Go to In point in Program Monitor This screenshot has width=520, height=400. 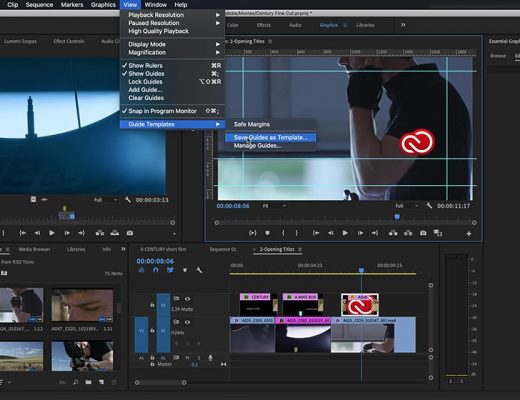[316, 233]
